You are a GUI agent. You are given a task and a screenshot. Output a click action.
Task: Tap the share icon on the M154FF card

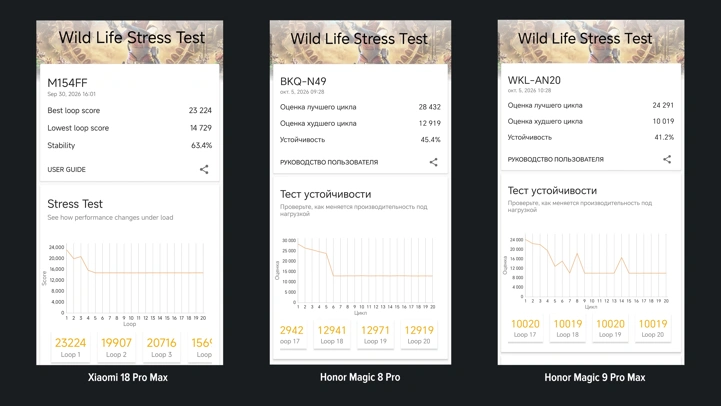(x=204, y=169)
